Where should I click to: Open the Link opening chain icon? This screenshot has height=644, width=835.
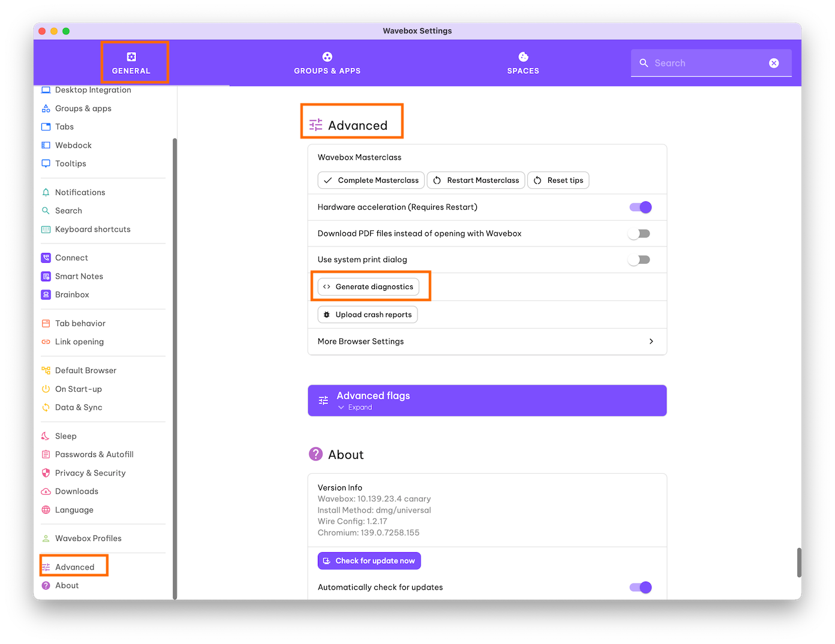(x=46, y=342)
